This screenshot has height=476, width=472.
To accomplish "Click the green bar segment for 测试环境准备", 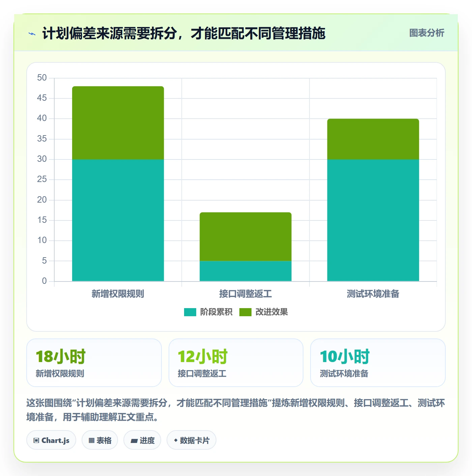I will [373, 139].
